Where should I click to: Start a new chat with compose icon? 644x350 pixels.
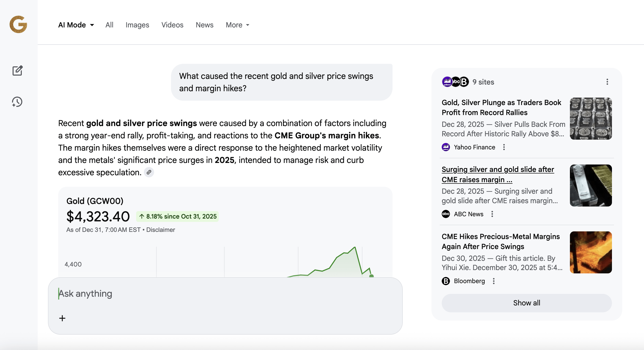[x=17, y=71]
